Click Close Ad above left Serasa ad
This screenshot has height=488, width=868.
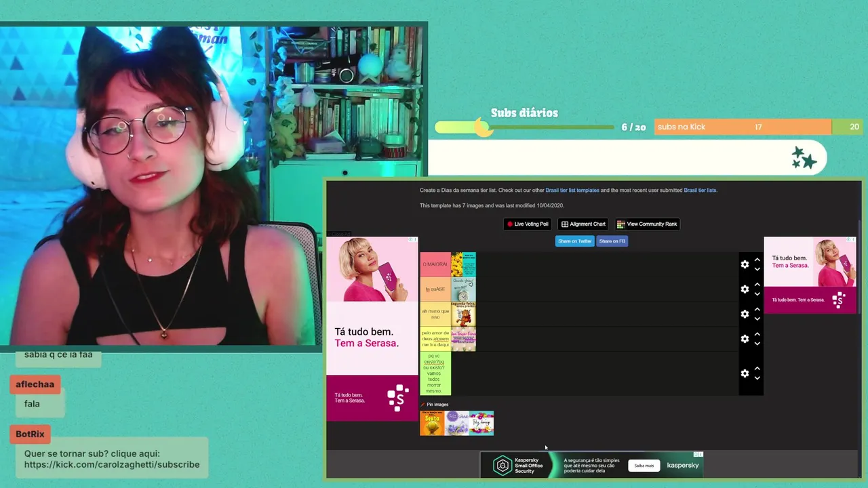(339, 234)
